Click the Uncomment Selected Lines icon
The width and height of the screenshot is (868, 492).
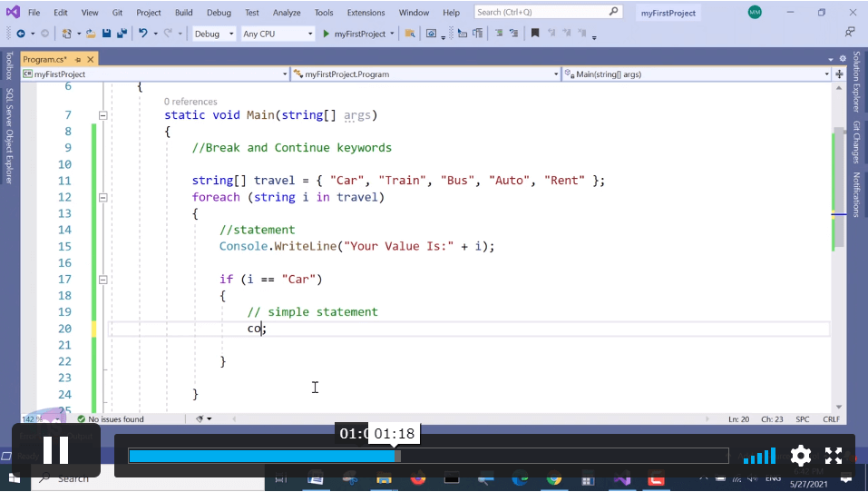coord(513,34)
